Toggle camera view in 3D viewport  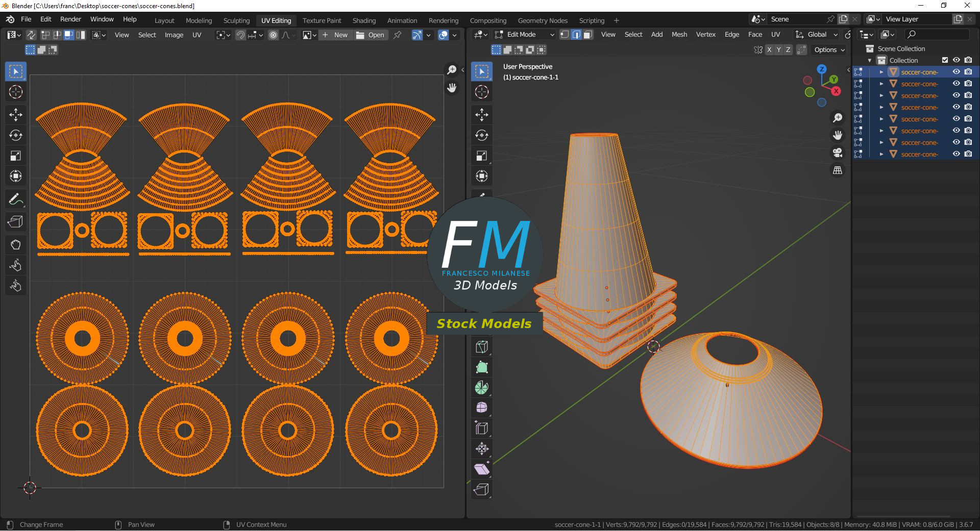[838, 153]
